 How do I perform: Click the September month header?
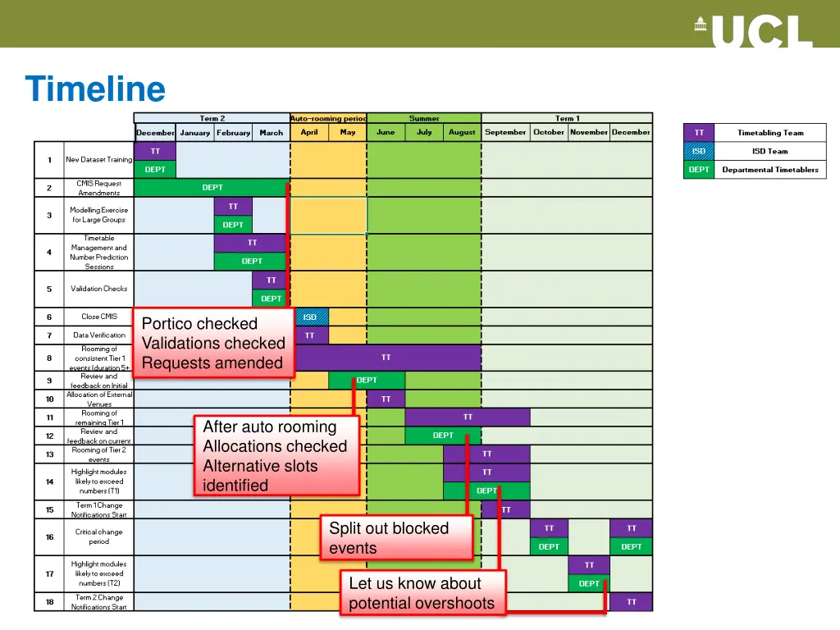coord(505,132)
